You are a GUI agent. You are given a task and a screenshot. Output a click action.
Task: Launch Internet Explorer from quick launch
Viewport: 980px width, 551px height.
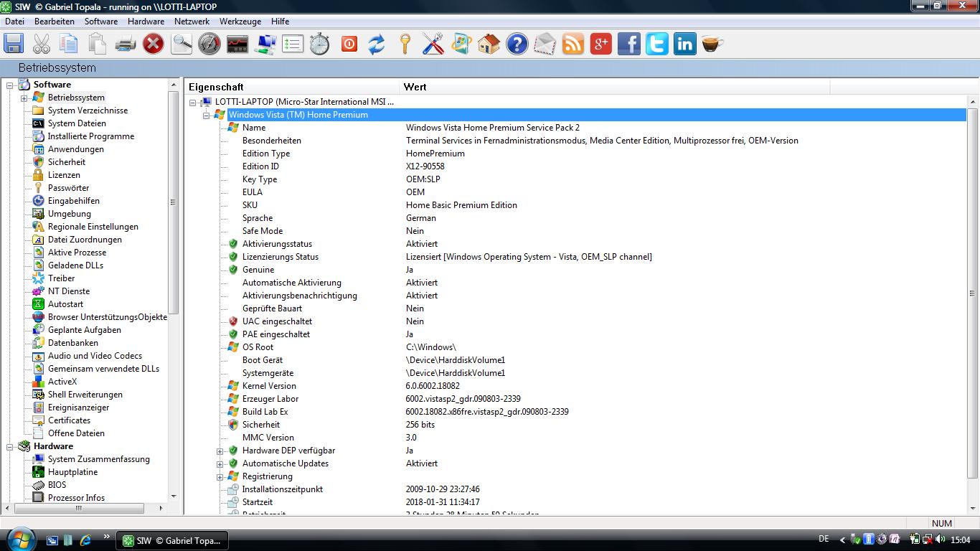(x=85, y=540)
